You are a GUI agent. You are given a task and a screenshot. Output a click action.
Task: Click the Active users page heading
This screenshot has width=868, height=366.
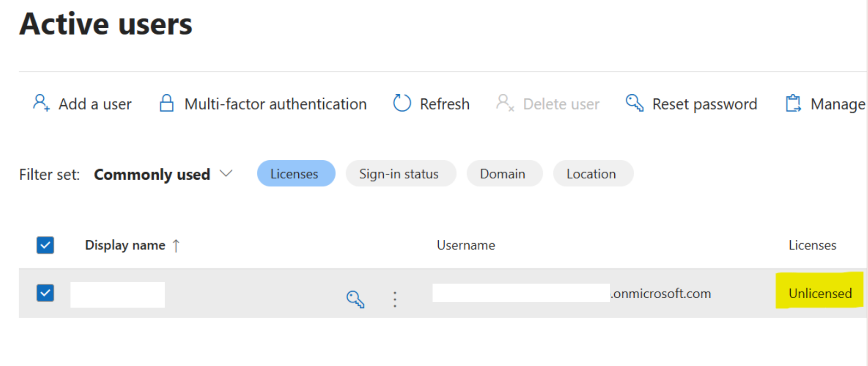pyautogui.click(x=106, y=24)
